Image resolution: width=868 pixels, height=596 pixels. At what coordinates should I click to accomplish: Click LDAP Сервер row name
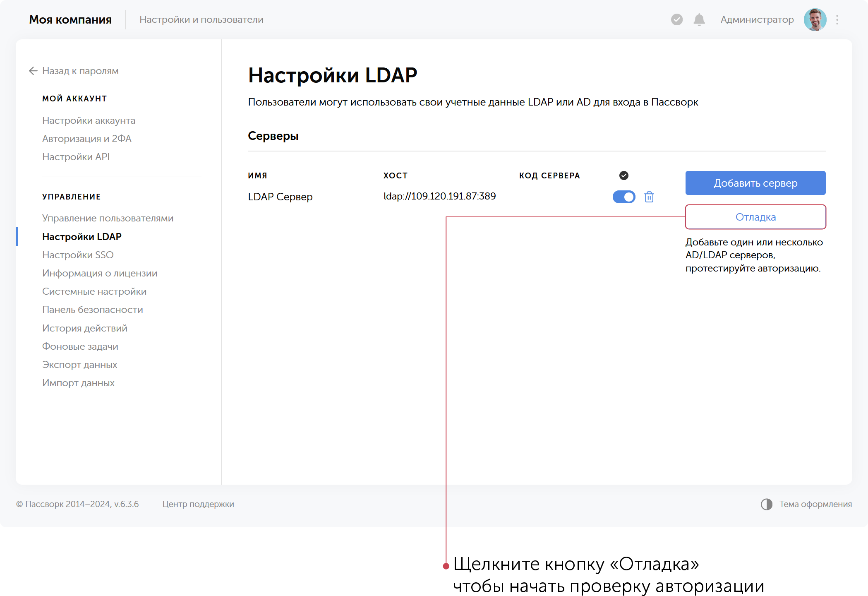pos(280,197)
